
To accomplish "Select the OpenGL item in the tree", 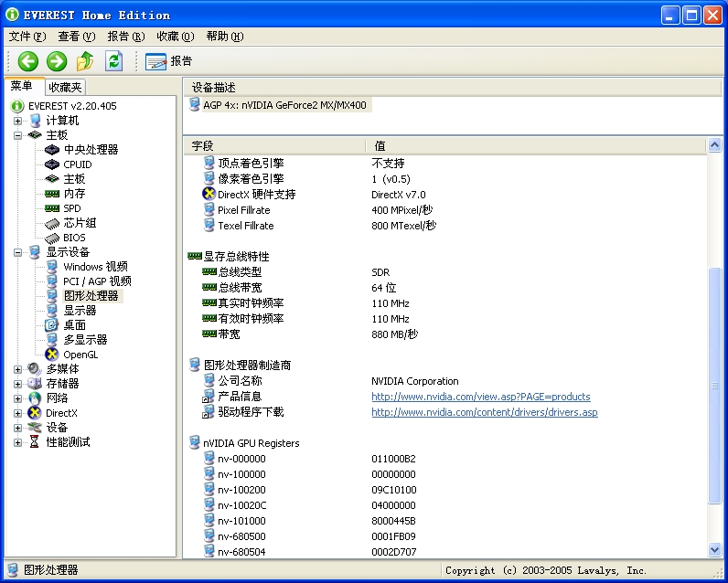I will (x=80, y=355).
